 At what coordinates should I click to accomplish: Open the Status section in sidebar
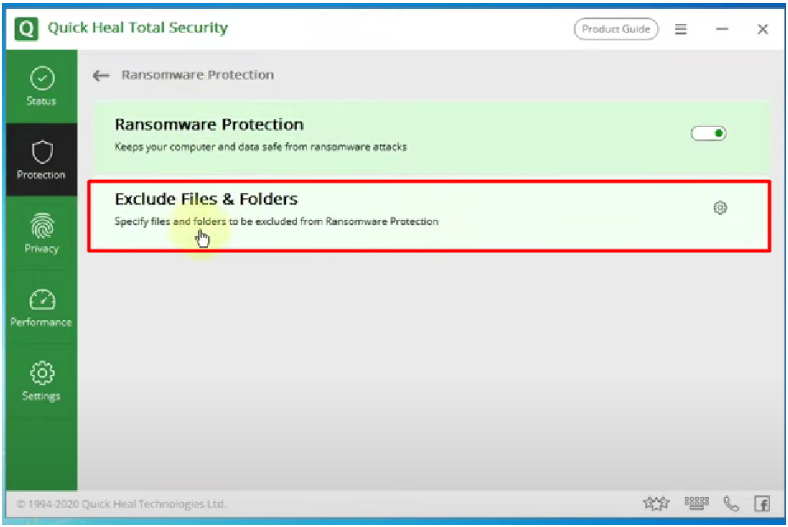(x=42, y=86)
